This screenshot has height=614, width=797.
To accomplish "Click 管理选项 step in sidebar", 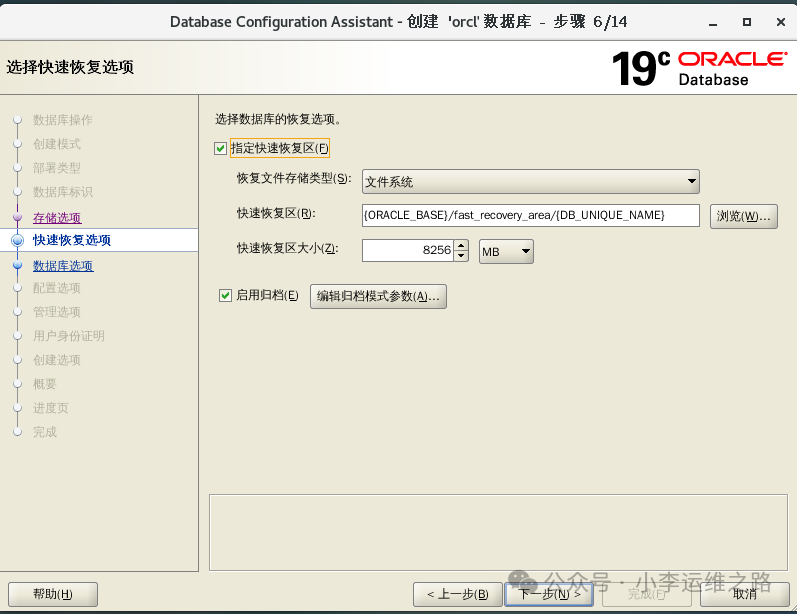I will (x=57, y=312).
